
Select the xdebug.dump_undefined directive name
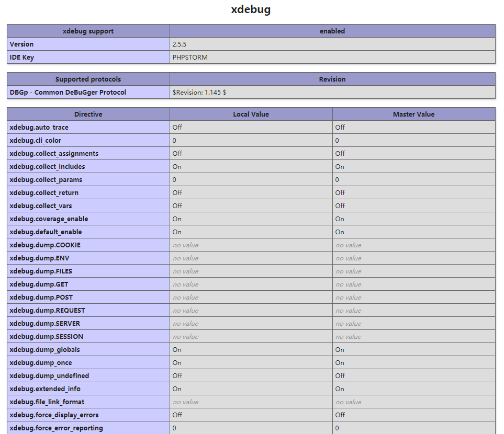pos(49,376)
